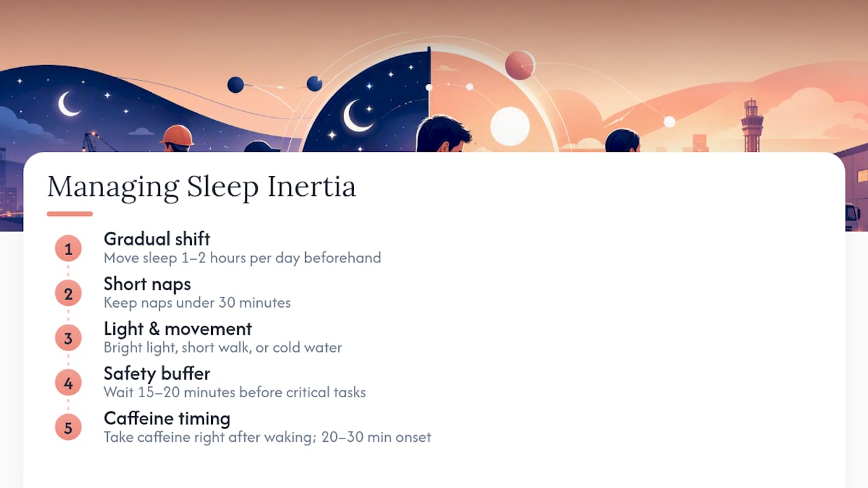The height and width of the screenshot is (488, 868).
Task: Click the crescent moon in the center circle
Action: 357,116
